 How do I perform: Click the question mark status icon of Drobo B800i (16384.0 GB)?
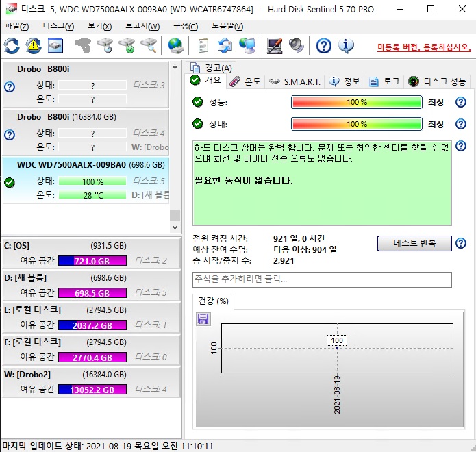click(10, 135)
